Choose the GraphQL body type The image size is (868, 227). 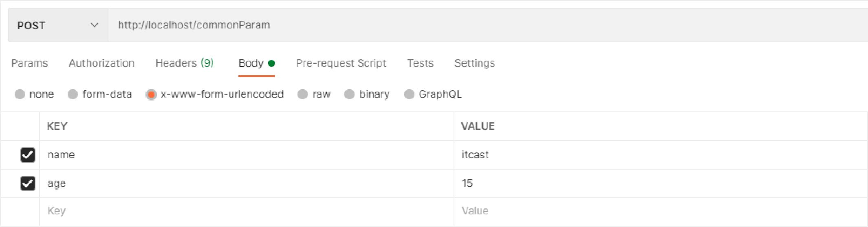[x=409, y=94]
